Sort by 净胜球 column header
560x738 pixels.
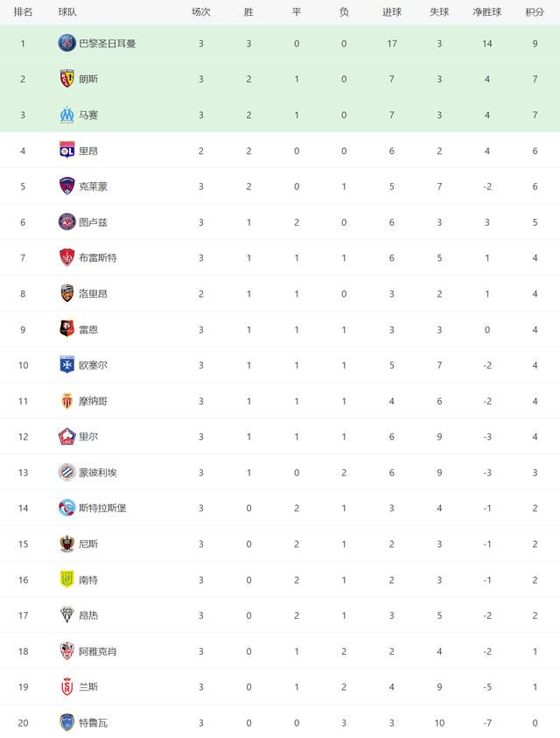click(487, 12)
